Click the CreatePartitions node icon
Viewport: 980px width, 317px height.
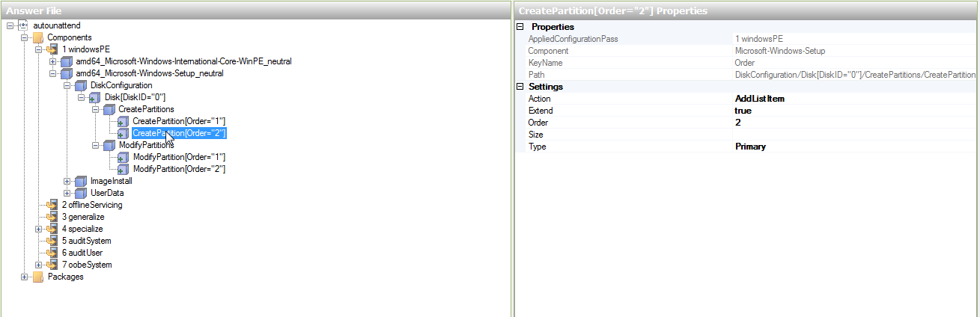pos(109,109)
